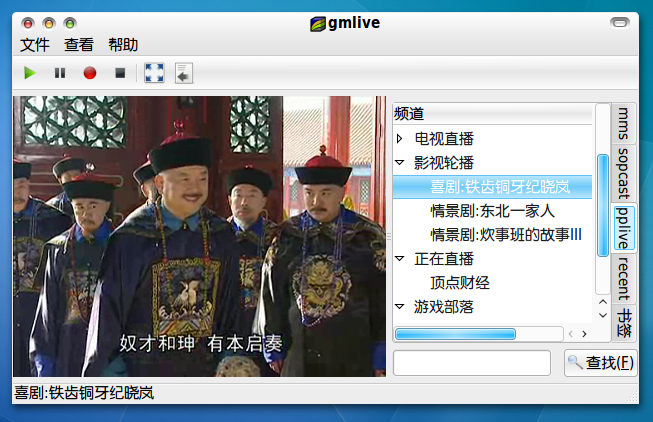Click the vertical scrollbar thumb in channel list
Image resolution: width=653 pixels, height=422 pixels.
tap(603, 205)
